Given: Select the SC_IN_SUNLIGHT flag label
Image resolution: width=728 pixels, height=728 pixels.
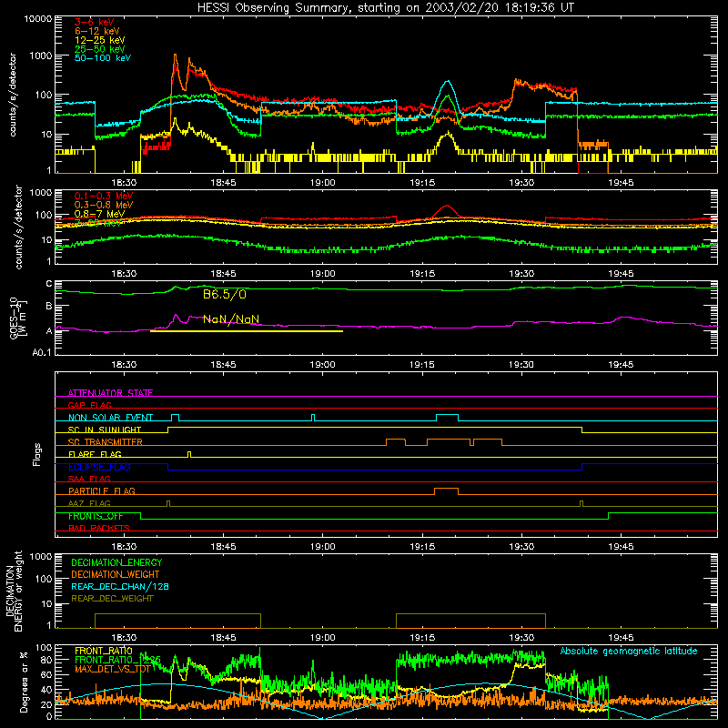Looking at the screenshot, I should click(x=105, y=430).
